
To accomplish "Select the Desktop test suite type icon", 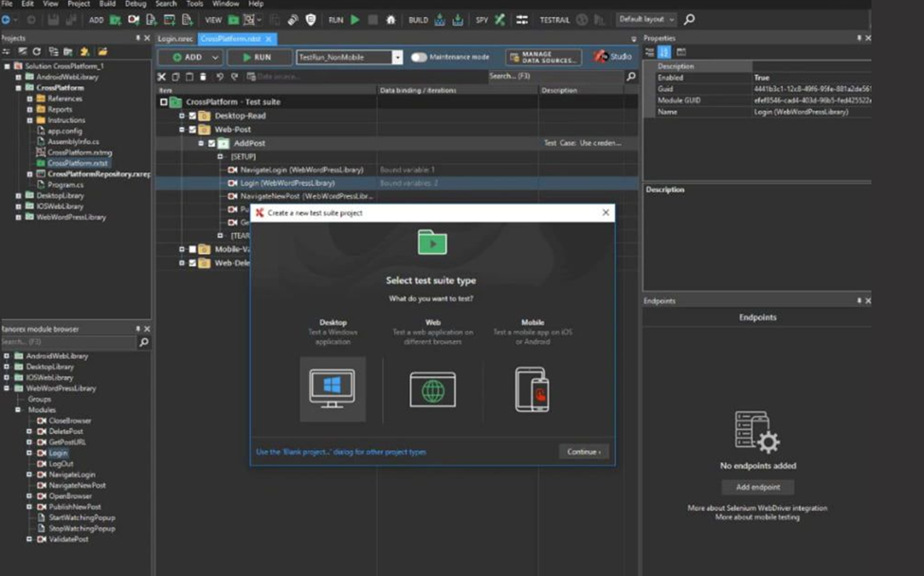I will (332, 388).
